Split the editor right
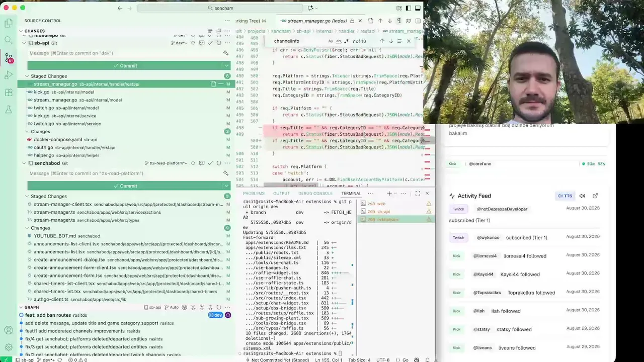 point(418,21)
